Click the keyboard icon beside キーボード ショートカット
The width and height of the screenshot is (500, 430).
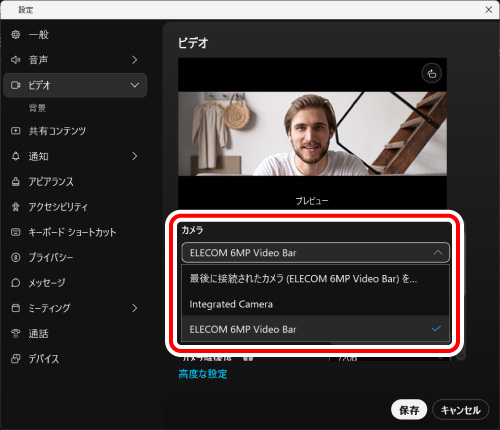(15, 232)
